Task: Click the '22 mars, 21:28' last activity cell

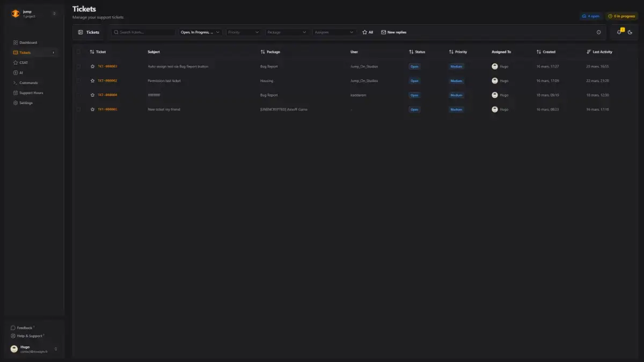Action: [597, 80]
